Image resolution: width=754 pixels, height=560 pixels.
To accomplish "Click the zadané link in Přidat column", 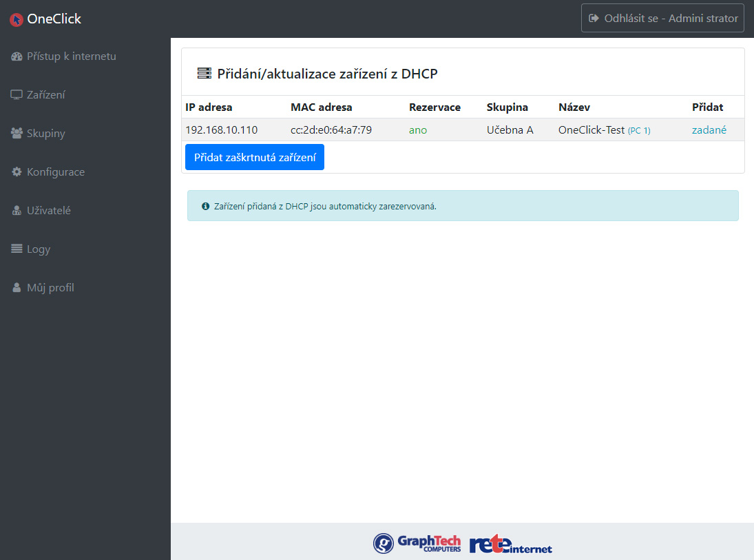I will (709, 130).
